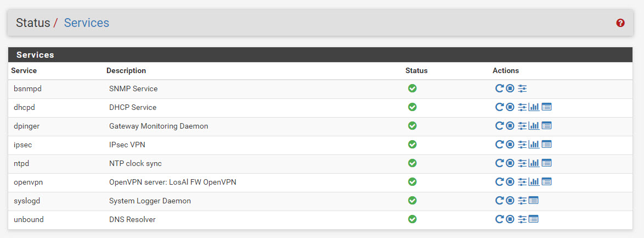Image resolution: width=644 pixels, height=238 pixels.
Task: Open related settings for dpinger
Action: click(x=522, y=125)
